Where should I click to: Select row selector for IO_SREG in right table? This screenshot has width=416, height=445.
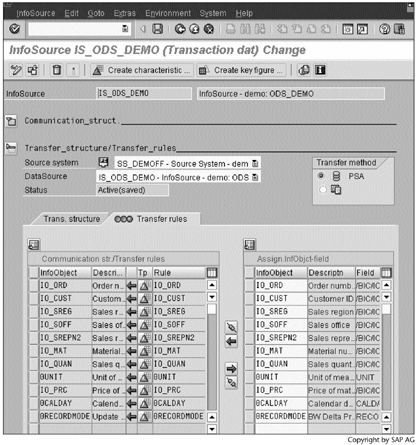(250, 311)
